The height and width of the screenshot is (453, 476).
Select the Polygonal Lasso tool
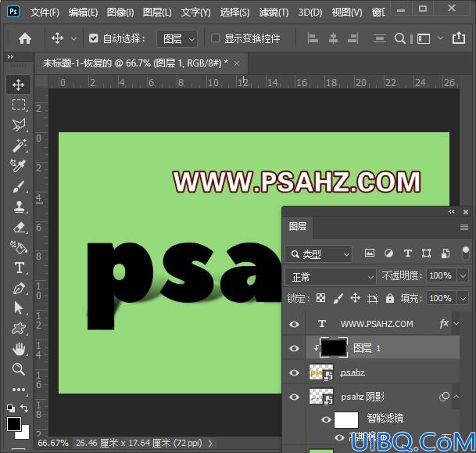[19, 125]
